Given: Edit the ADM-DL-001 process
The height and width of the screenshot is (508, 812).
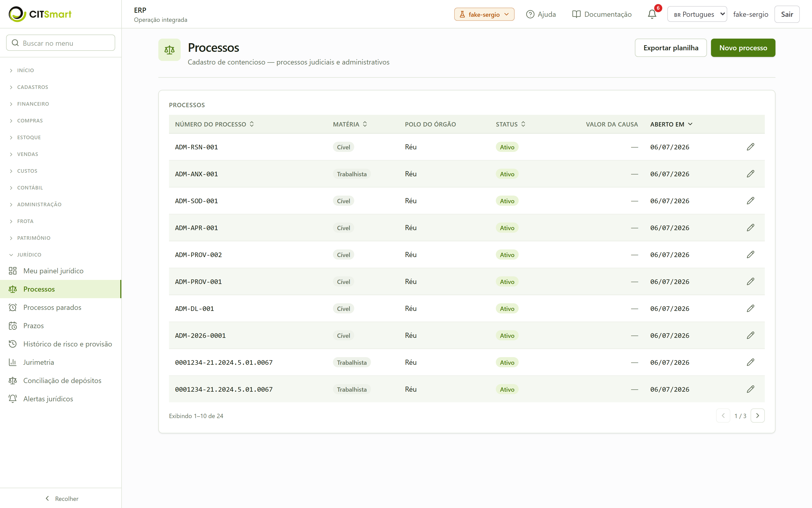Looking at the screenshot, I should pos(750,308).
